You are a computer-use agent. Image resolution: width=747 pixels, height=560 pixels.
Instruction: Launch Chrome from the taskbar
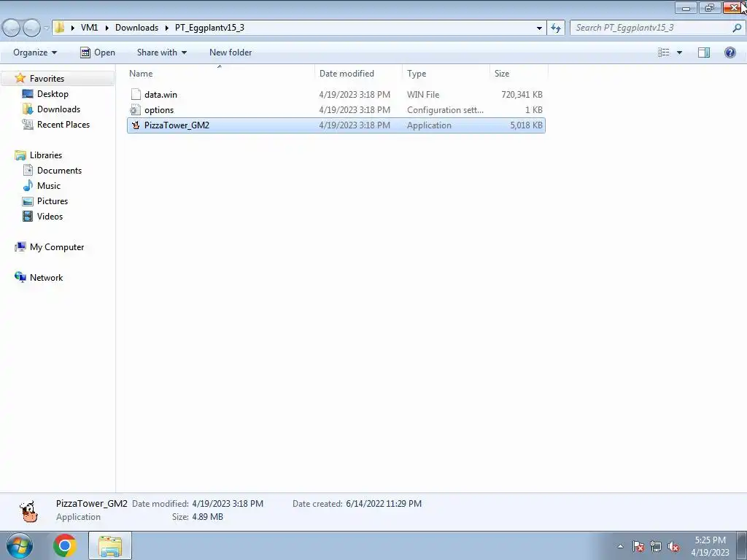tap(65, 545)
